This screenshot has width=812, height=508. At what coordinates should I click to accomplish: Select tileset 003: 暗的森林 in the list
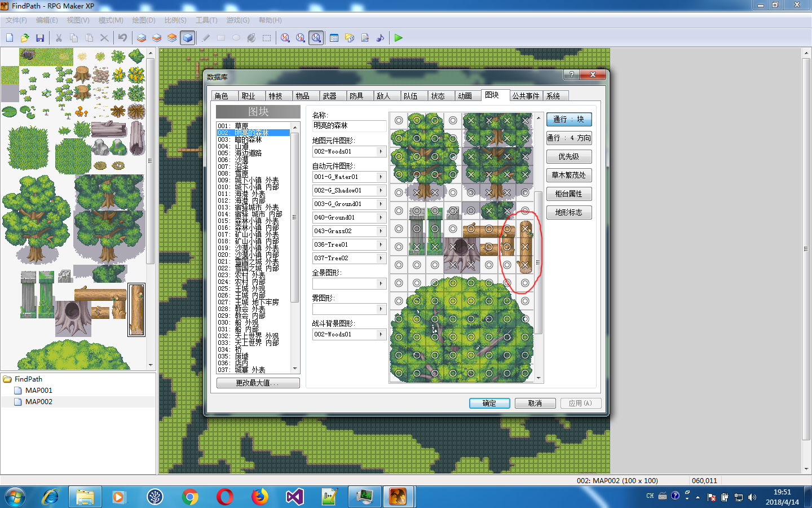coord(253,140)
